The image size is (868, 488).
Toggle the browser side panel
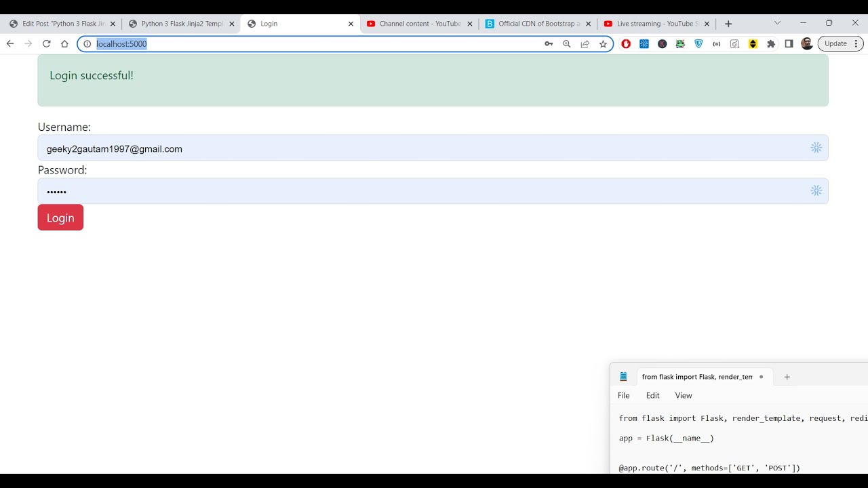[789, 44]
